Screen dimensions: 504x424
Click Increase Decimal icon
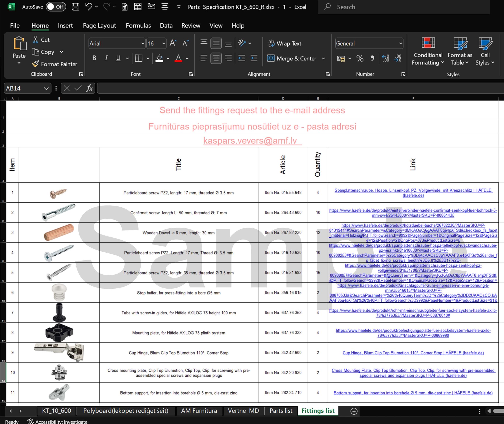386,58
